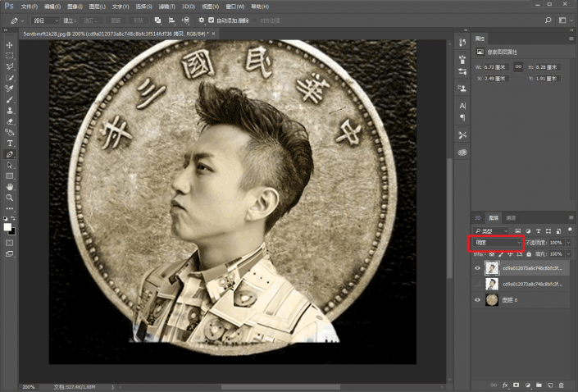Screen dimensions: 578x392
Task: Toggle the layer filter on/off switch
Action: pos(570,230)
